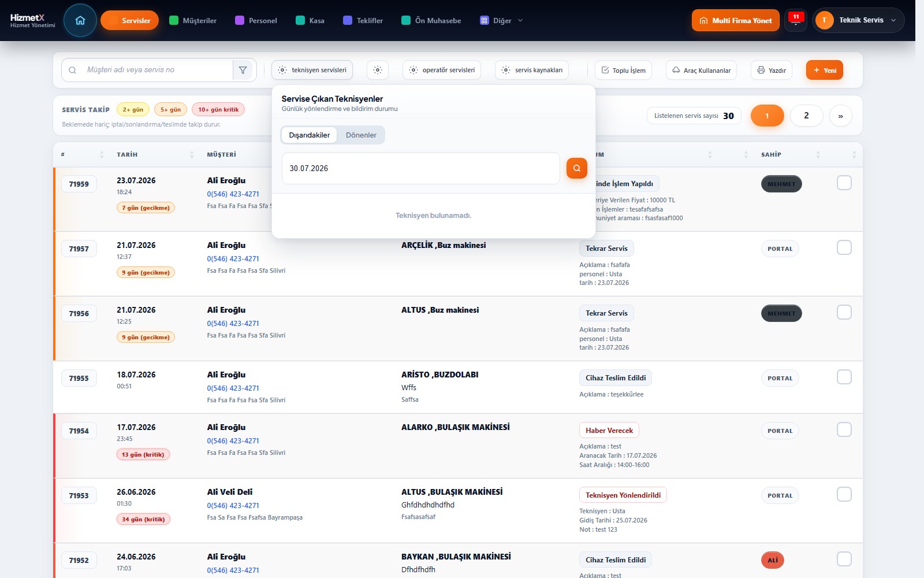
Task: Click the Teknisyen Yönlendirildi status badge
Action: [623, 495]
